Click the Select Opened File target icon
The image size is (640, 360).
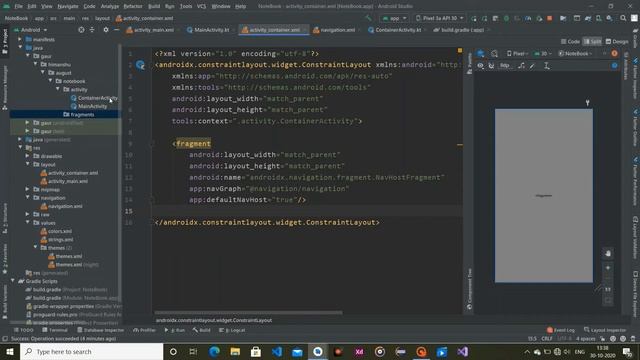pos(81,30)
